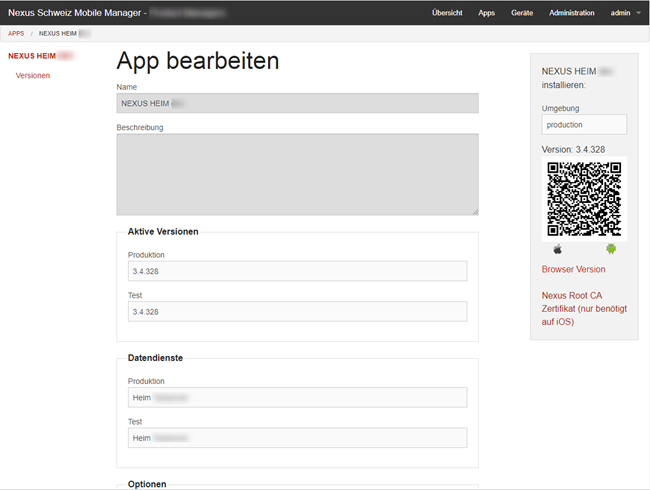Click the APPS breadcrumb link
Image resolution: width=650 pixels, height=490 pixels.
[x=16, y=34]
